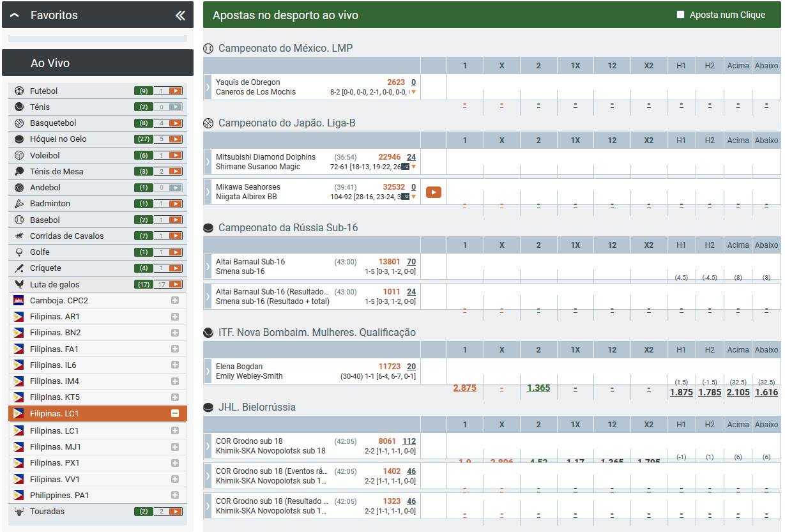Viewport: 785px width, 532px height.
Task: Select the Philippines. PA1 league item
Action: [x=59, y=496]
